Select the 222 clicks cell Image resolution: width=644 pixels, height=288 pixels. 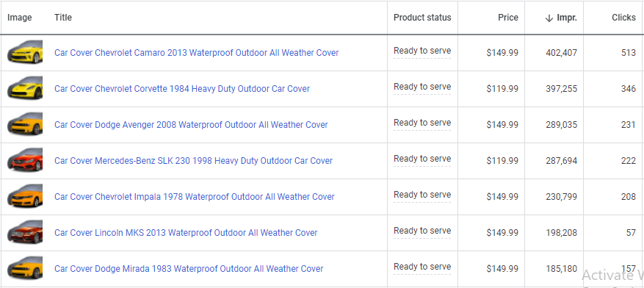coord(629,161)
